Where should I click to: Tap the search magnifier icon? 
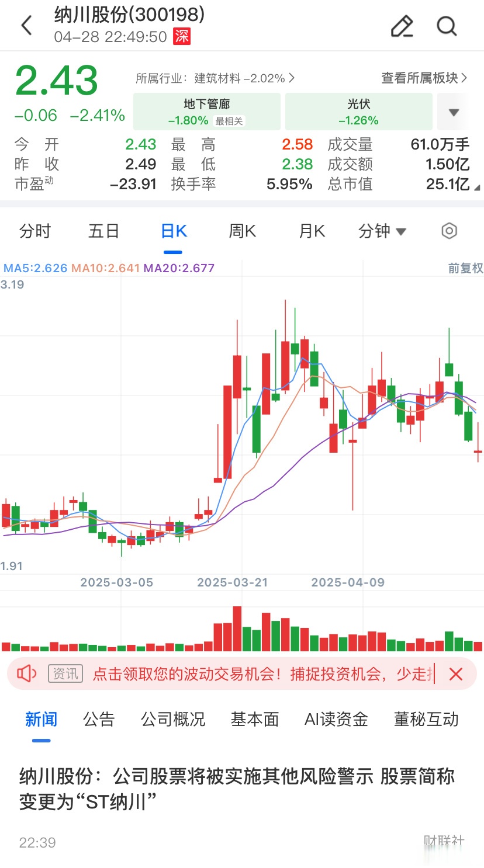coord(447,26)
